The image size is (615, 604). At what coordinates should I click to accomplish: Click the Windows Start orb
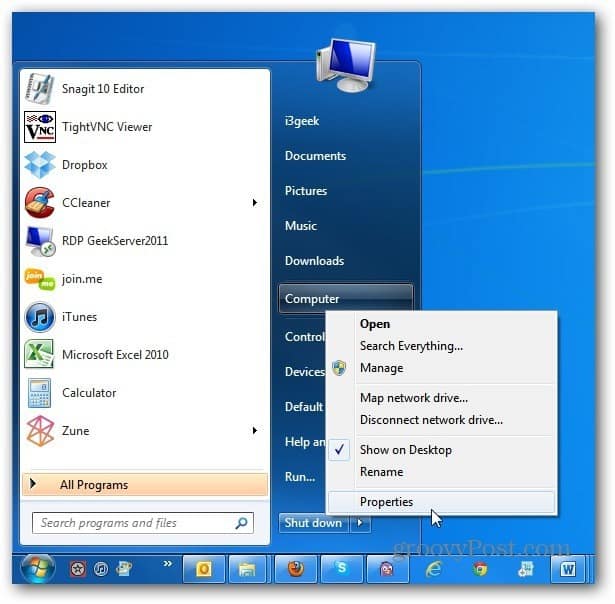[x=38, y=568]
